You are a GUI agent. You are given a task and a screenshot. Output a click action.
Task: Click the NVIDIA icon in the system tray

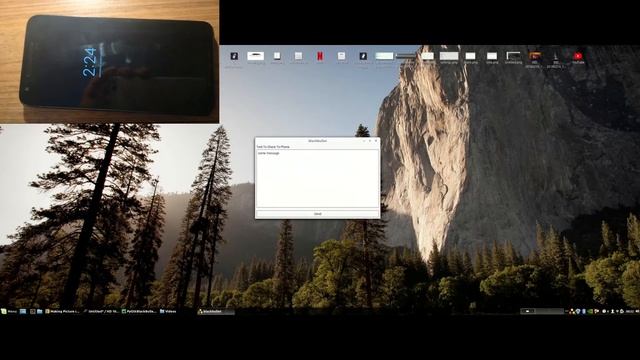point(590,311)
